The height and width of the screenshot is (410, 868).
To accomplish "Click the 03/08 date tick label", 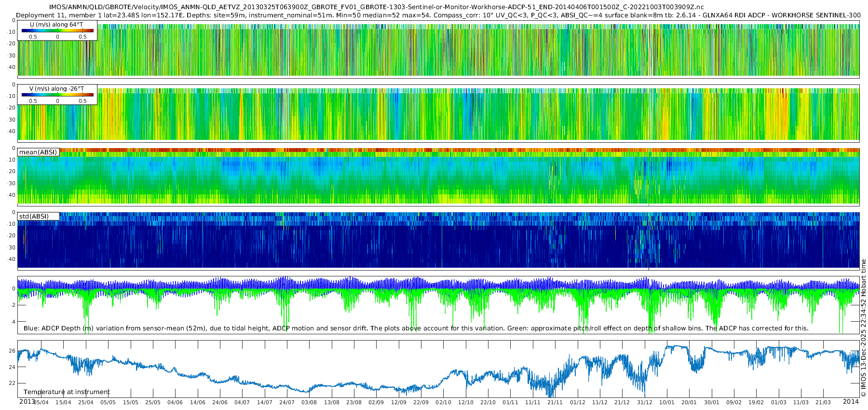I will (x=309, y=402).
